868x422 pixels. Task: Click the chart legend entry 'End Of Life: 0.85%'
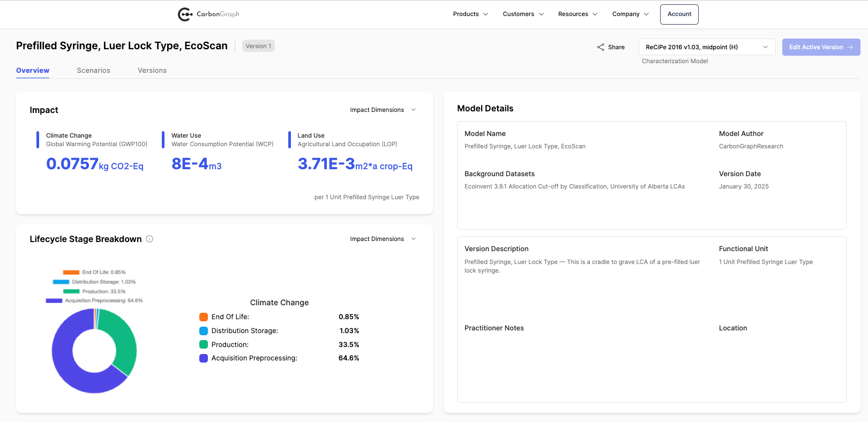point(94,272)
